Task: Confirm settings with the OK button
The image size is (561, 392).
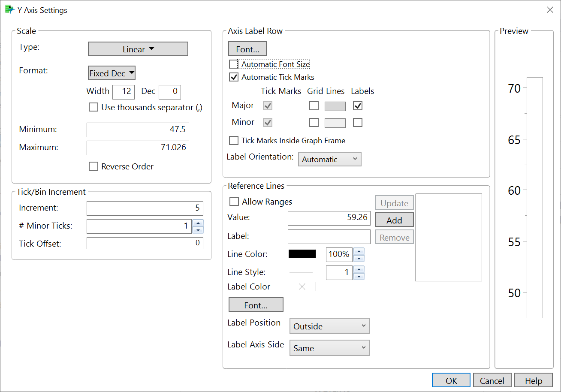Action: tap(451, 380)
